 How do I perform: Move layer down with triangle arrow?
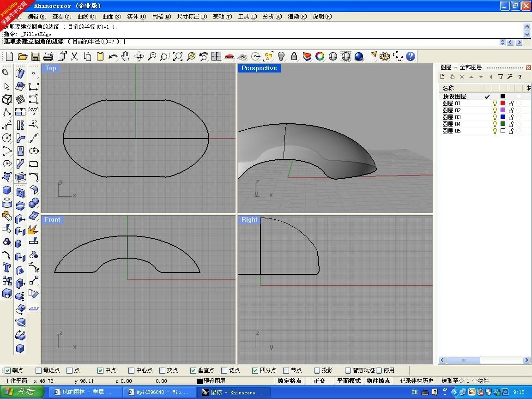click(481, 77)
